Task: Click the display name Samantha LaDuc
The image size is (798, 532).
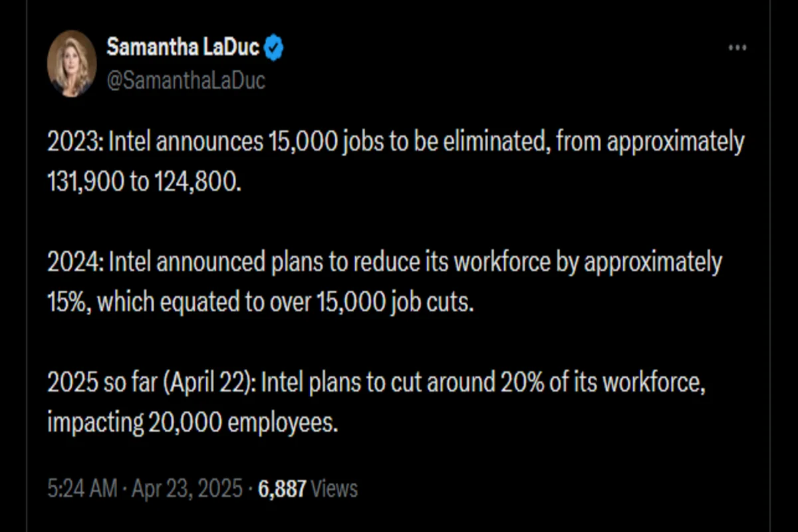Action: [183, 49]
